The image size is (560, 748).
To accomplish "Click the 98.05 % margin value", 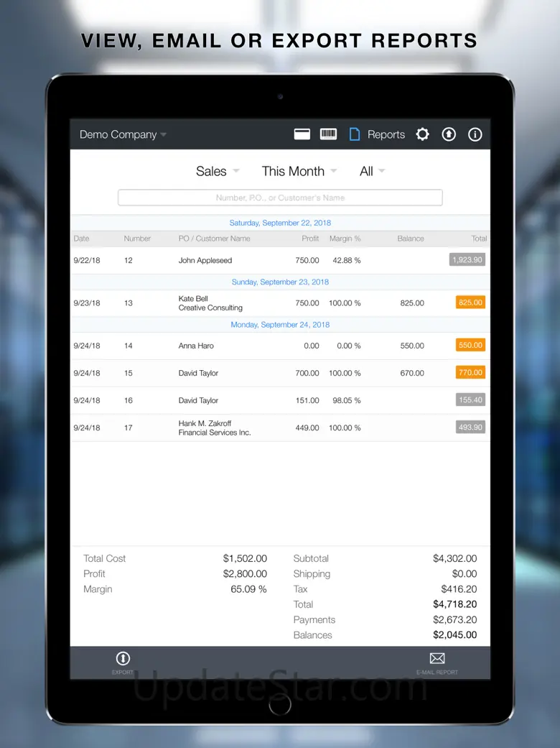I will pyautogui.click(x=347, y=400).
